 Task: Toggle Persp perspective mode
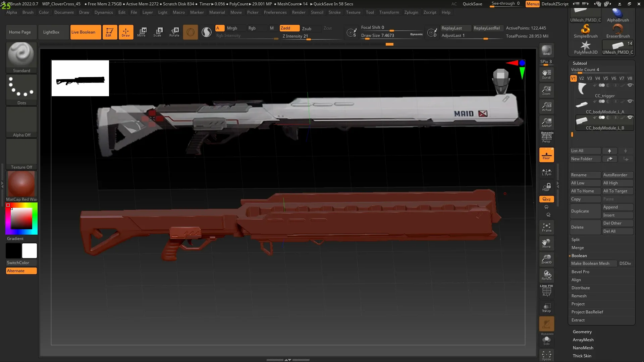coord(546,137)
